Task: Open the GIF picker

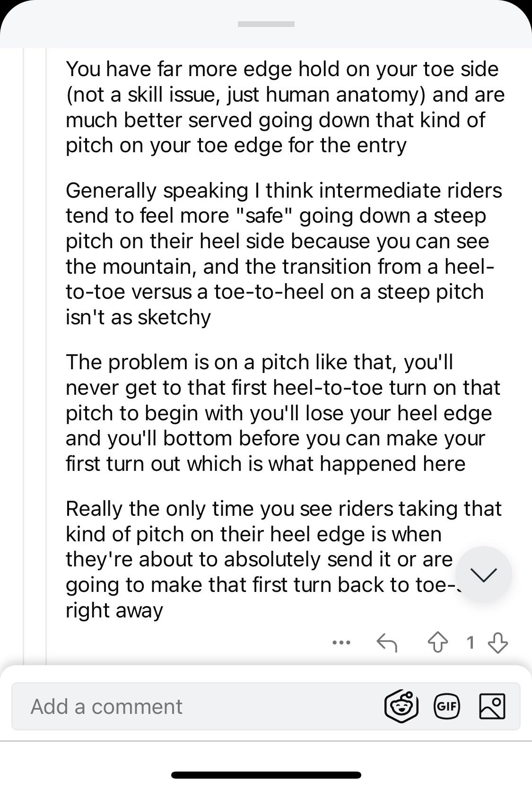Action: (447, 705)
